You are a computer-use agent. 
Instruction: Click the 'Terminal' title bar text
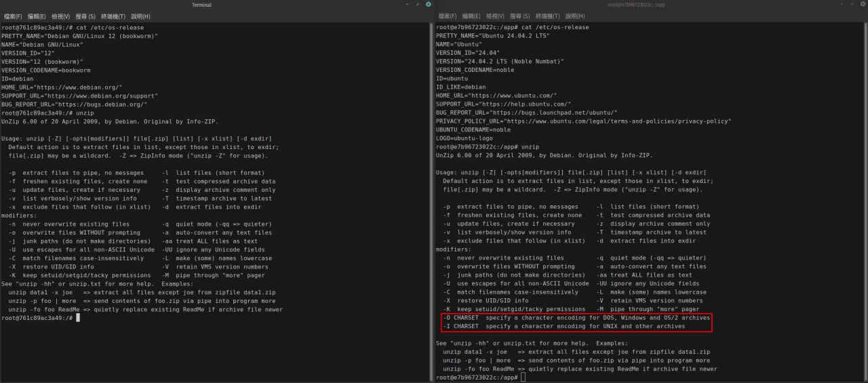[201, 4]
